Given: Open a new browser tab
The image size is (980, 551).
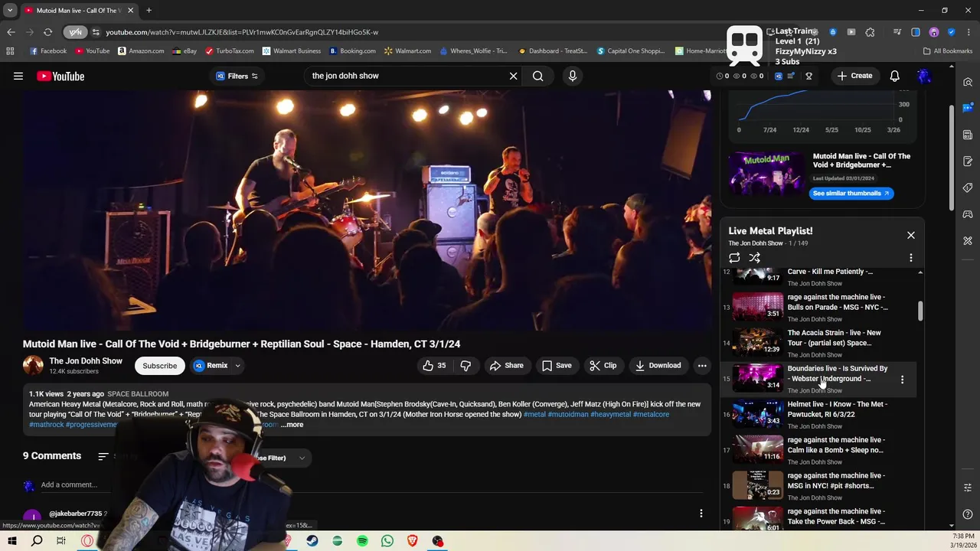Looking at the screenshot, I should click(149, 11).
